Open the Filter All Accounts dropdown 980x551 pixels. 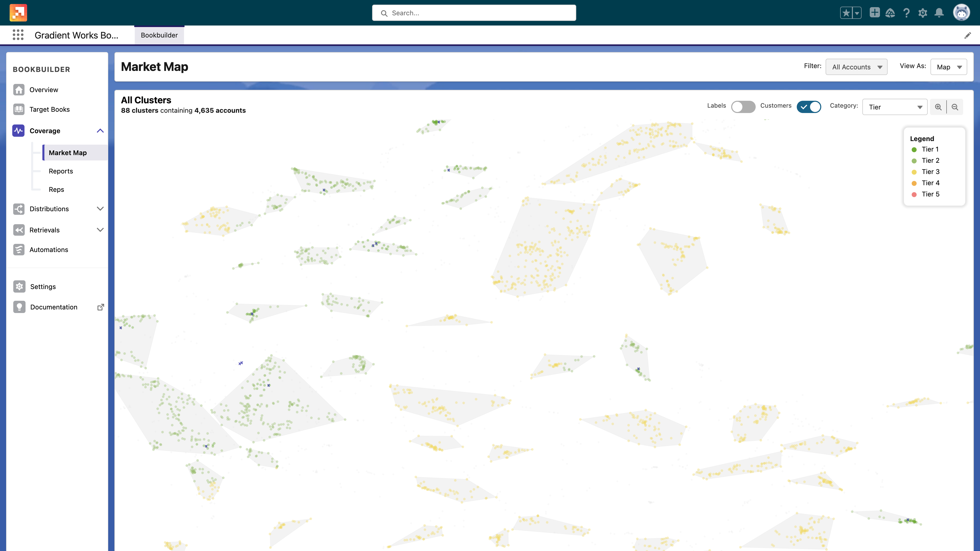click(x=856, y=67)
